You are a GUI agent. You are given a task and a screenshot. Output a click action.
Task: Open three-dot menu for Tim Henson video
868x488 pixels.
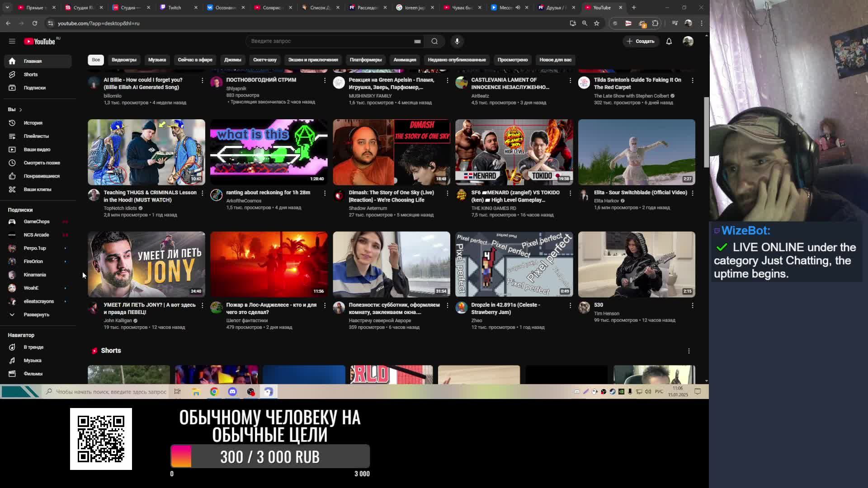tap(692, 305)
